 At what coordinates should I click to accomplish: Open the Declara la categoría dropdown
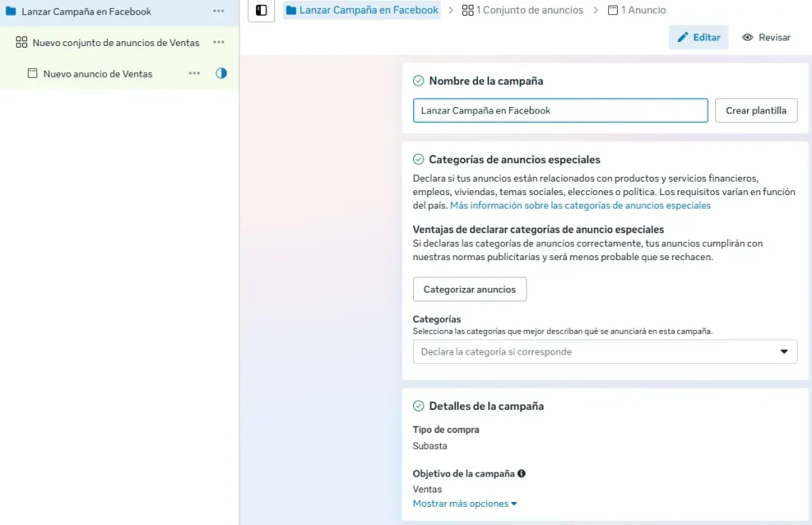pyautogui.click(x=605, y=351)
